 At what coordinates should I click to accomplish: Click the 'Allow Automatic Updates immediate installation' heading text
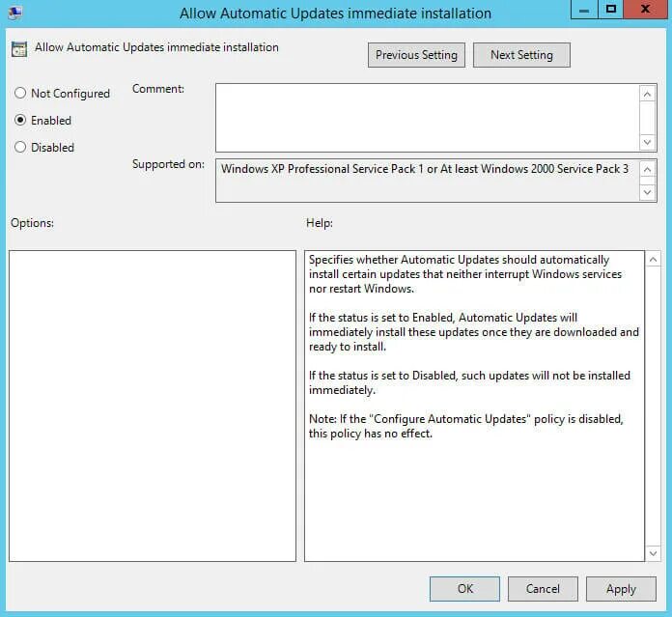156,47
